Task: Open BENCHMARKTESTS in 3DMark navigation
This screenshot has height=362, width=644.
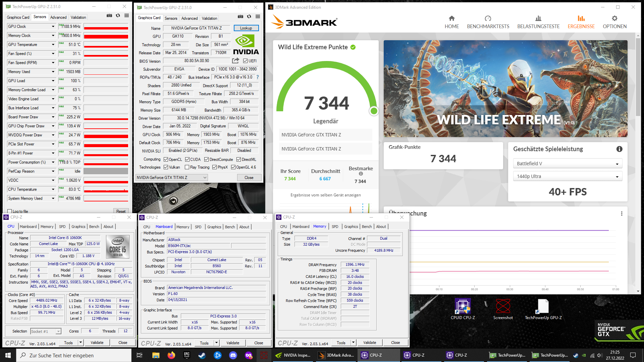Action: click(488, 22)
